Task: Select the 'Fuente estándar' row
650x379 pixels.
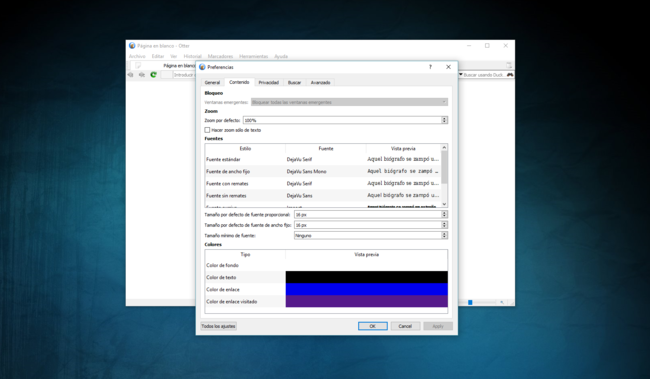Action: (x=323, y=159)
